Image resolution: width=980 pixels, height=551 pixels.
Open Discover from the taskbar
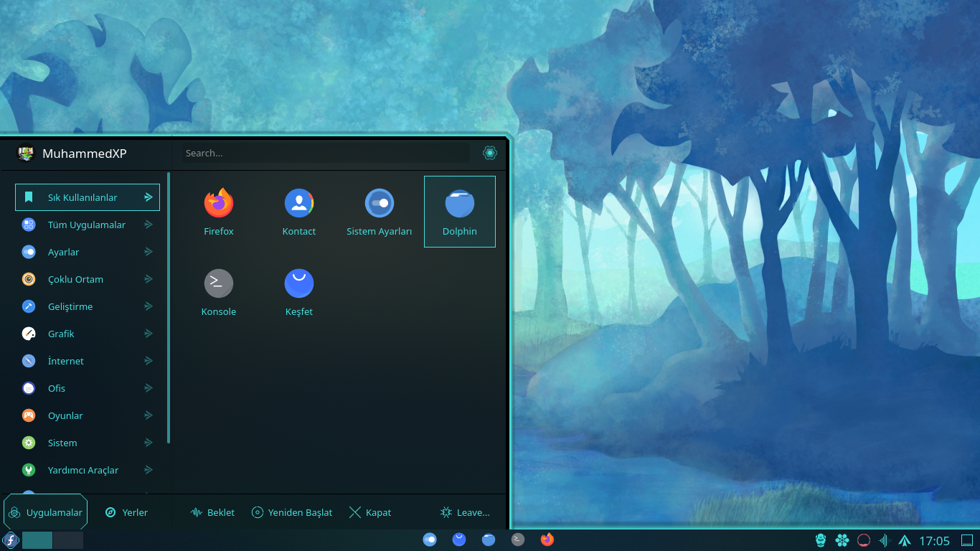[459, 540]
